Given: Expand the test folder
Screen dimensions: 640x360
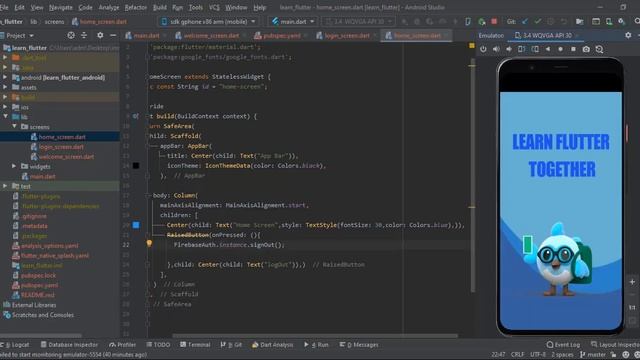Looking at the screenshot, I should tap(5, 186).
